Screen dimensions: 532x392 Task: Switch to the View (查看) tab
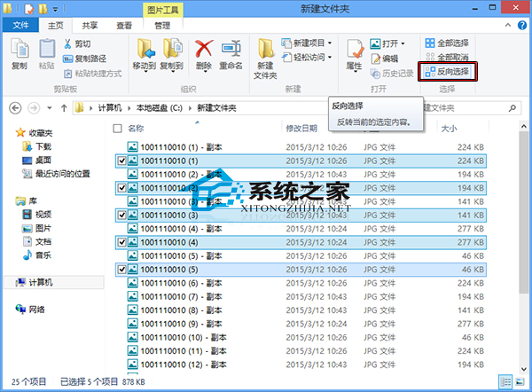click(124, 26)
